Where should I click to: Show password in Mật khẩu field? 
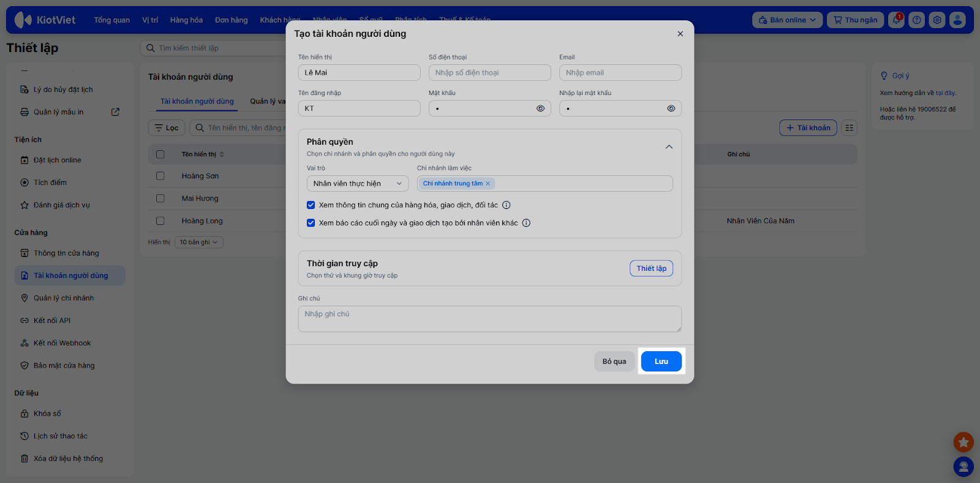(540, 108)
